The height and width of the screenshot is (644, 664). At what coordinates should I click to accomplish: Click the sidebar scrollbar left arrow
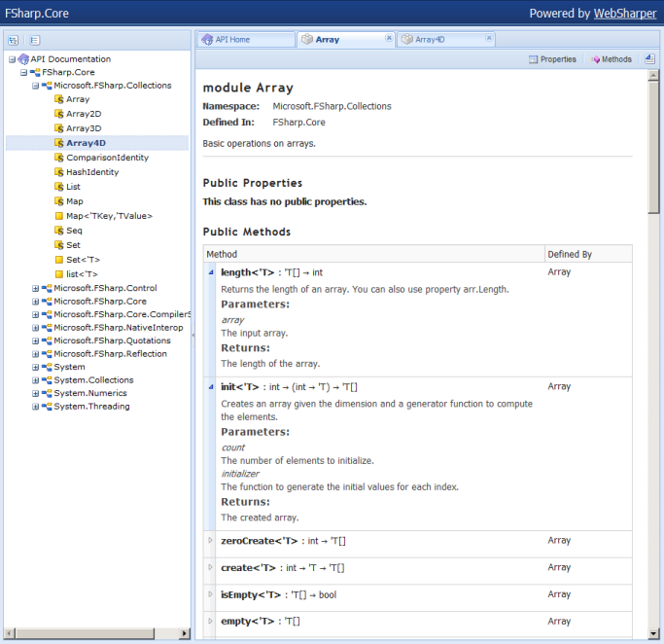tap(10, 633)
